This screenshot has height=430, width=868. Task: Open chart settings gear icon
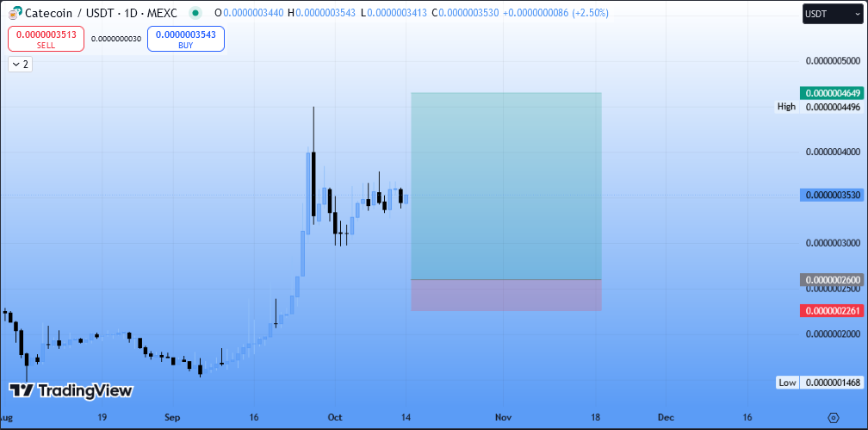[x=834, y=417]
